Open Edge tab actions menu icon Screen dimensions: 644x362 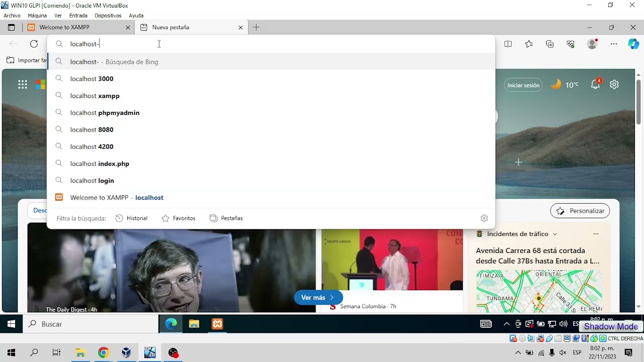click(x=12, y=27)
